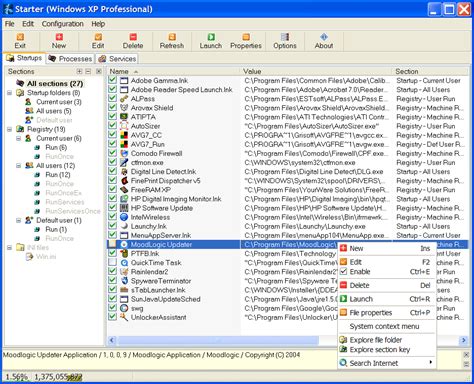474x384 pixels.
Task: Click the FreeRAM XP icon
Action: [x=124, y=190]
